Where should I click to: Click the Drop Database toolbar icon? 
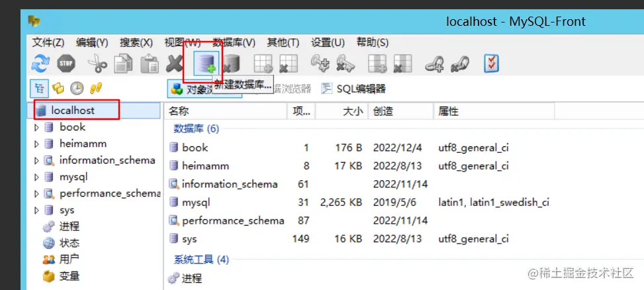231,64
